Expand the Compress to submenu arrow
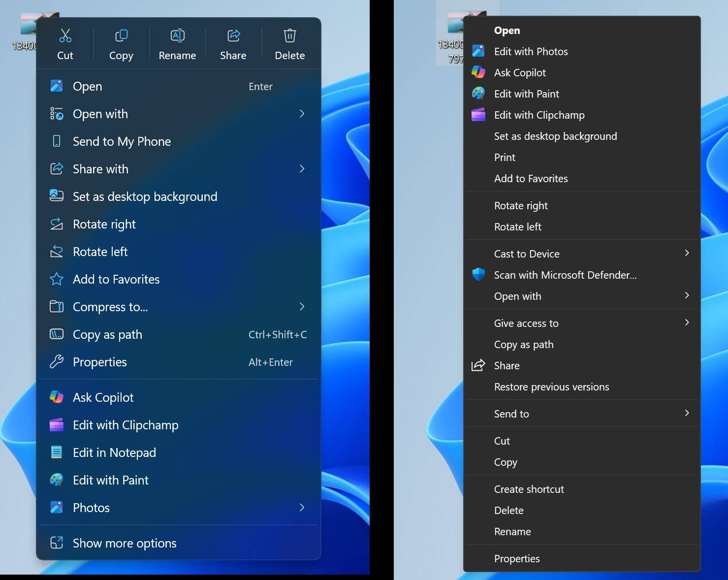Viewport: 728px width, 580px height. (302, 307)
